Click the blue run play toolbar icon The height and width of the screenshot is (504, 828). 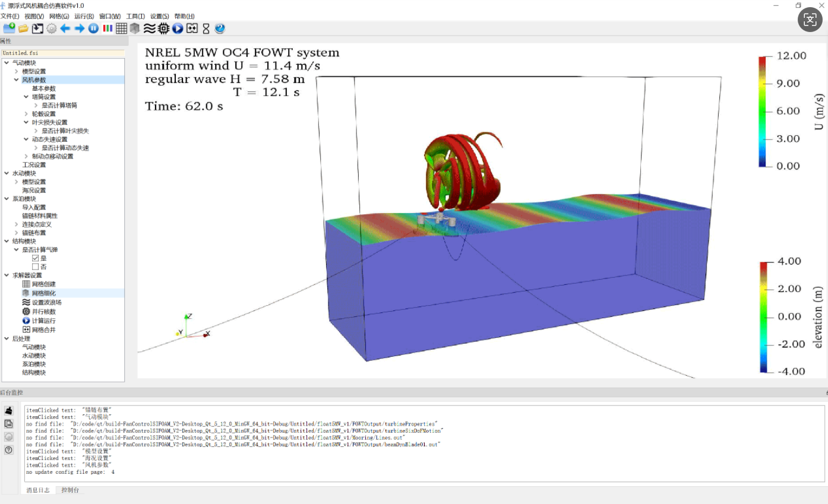point(178,28)
